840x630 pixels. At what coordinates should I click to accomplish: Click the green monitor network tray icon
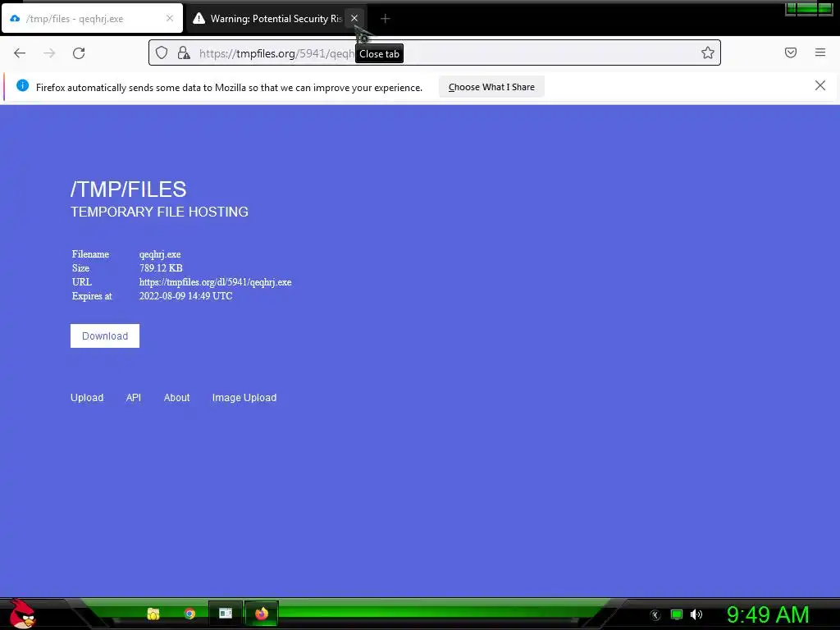tap(677, 614)
